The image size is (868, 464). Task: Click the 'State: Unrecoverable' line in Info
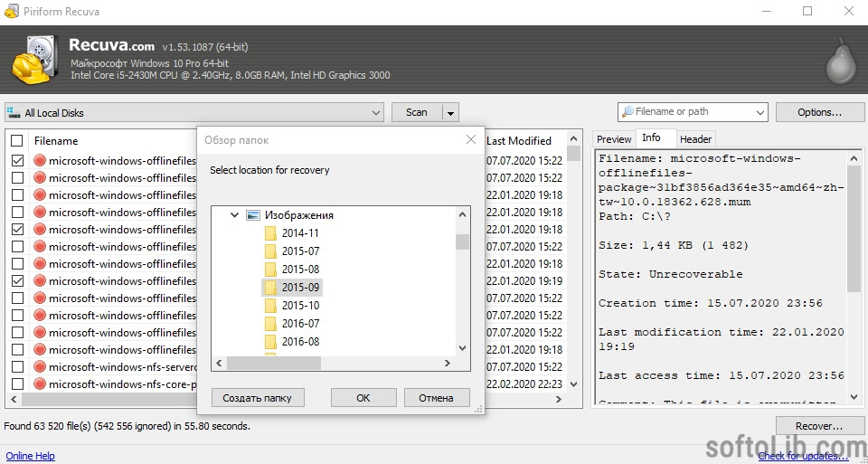point(670,274)
